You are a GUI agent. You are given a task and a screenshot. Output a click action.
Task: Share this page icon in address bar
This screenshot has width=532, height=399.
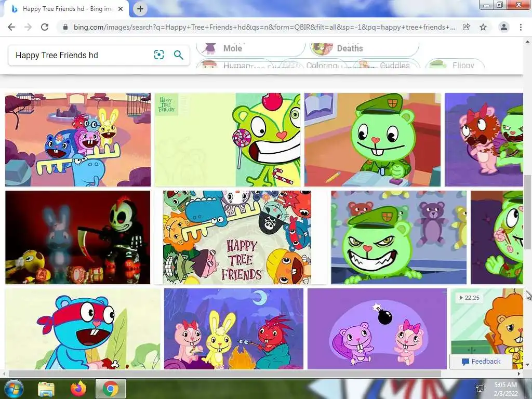(x=467, y=27)
